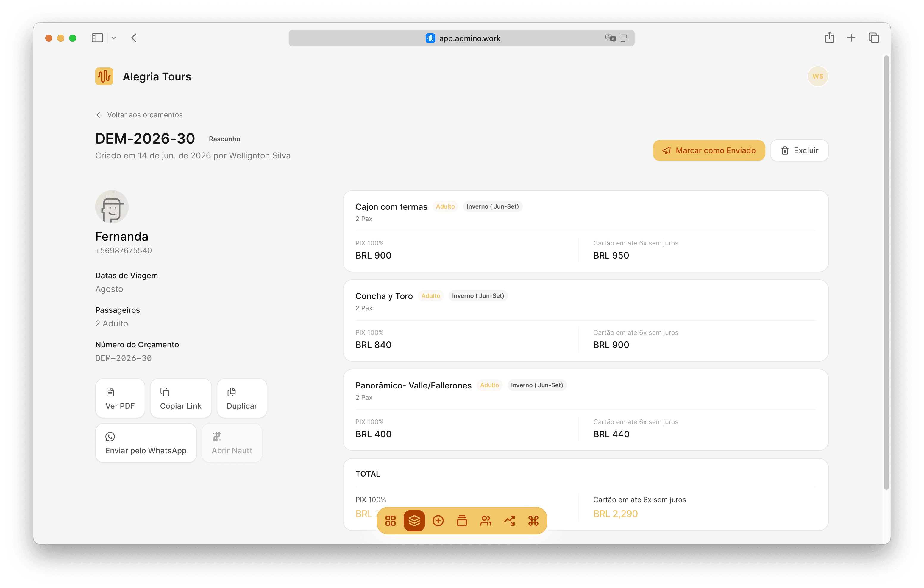
Task: Click the Copiar Link button
Action: click(180, 398)
